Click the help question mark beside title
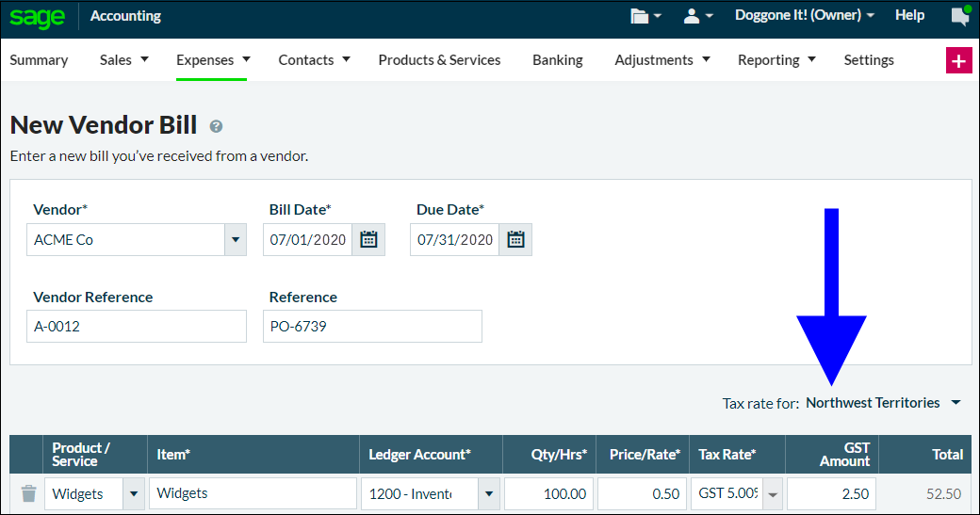This screenshot has width=980, height=515. click(x=216, y=126)
